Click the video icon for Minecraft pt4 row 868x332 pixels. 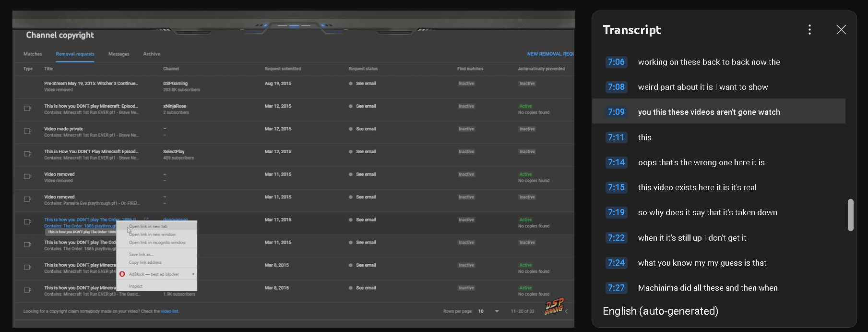point(27,268)
